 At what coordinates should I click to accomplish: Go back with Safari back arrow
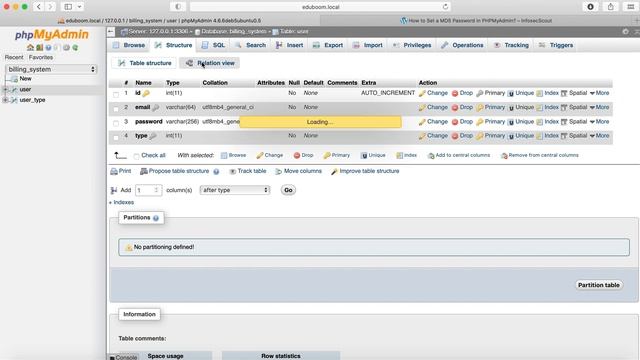click(39, 7)
